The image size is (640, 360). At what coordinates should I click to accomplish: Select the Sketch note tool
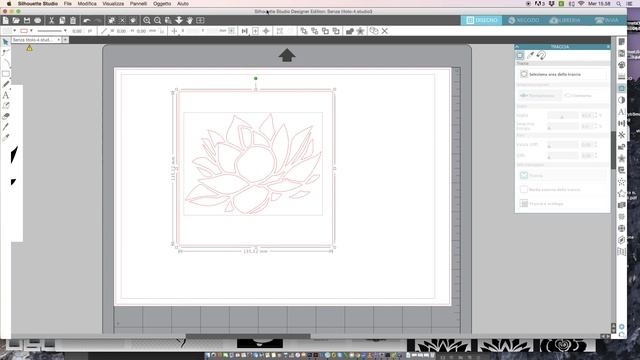coord(5,106)
